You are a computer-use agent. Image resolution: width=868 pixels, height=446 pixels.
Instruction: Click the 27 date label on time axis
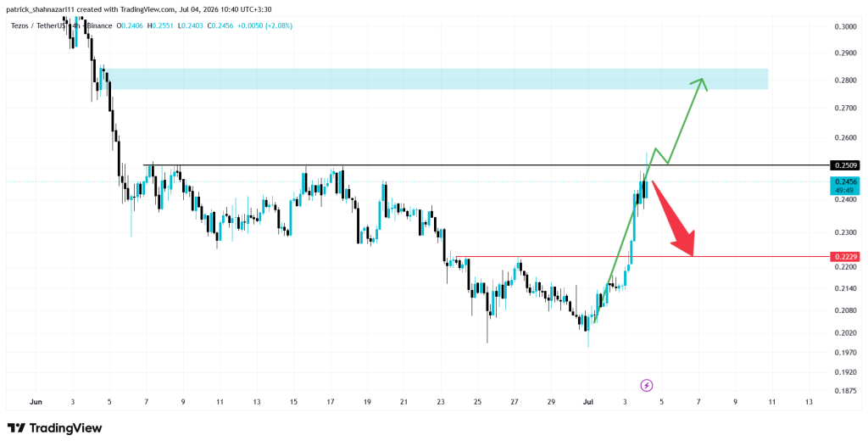coord(515,402)
